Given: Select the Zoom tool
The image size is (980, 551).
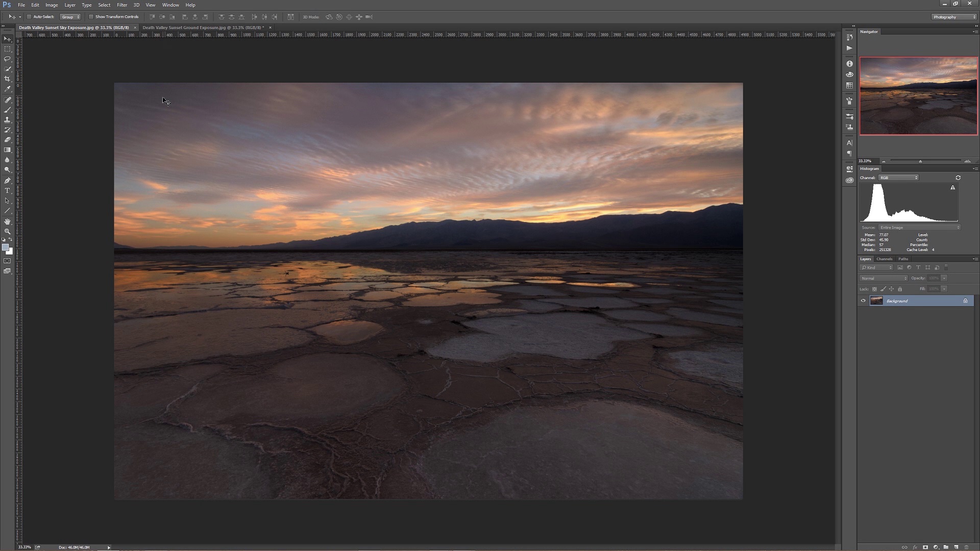Looking at the screenshot, I should (x=7, y=232).
